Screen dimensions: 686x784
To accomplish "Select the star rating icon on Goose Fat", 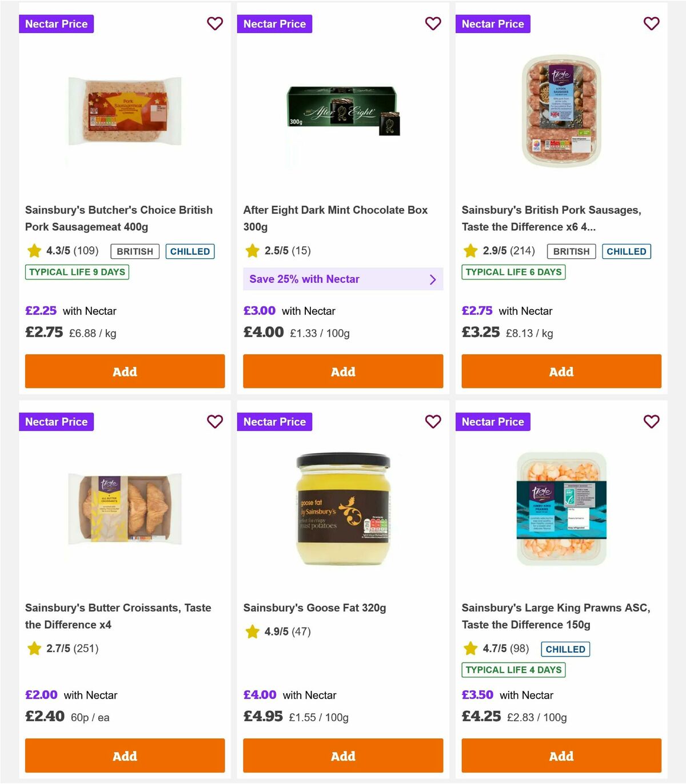I will (x=252, y=631).
